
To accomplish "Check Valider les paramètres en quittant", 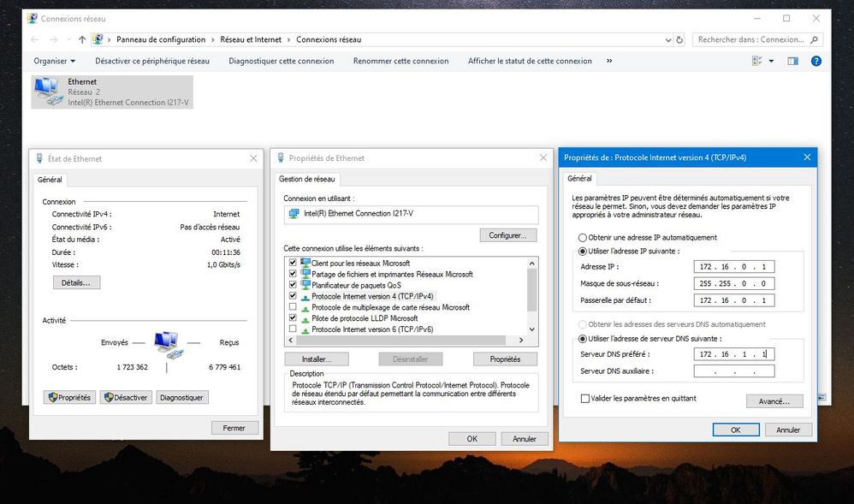I will click(x=585, y=398).
